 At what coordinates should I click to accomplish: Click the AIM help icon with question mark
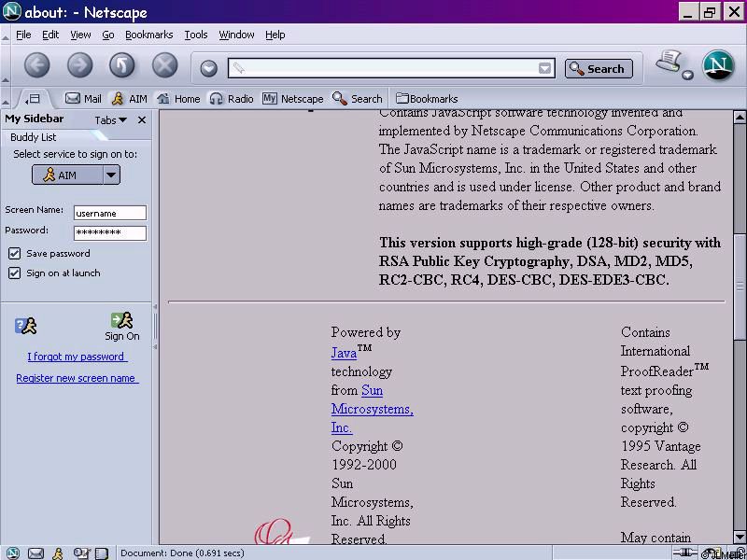[26, 326]
